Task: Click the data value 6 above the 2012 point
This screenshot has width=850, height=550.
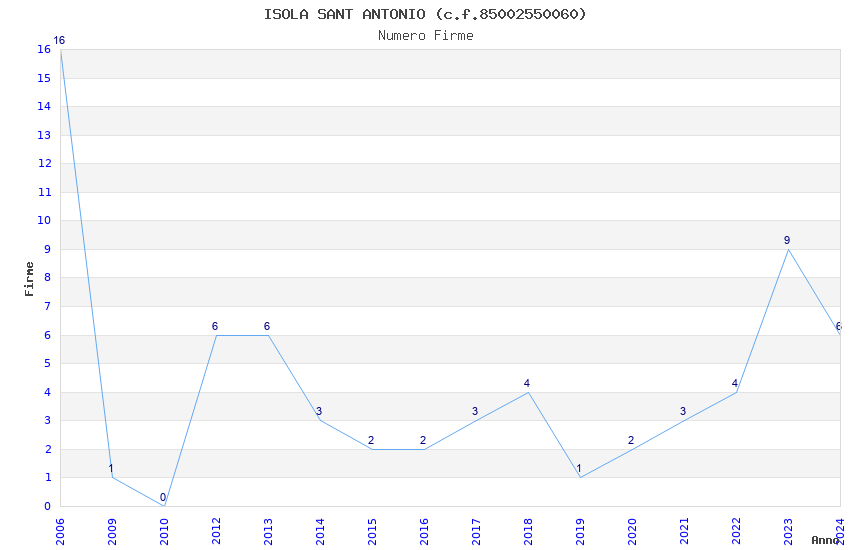Action: (x=215, y=326)
